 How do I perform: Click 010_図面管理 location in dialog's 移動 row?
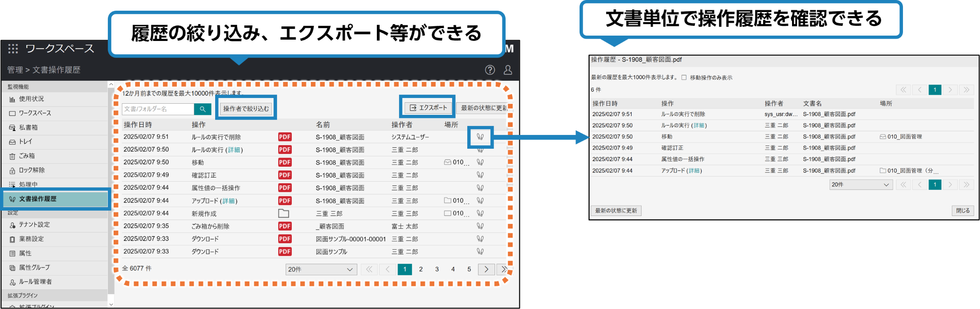(x=901, y=137)
